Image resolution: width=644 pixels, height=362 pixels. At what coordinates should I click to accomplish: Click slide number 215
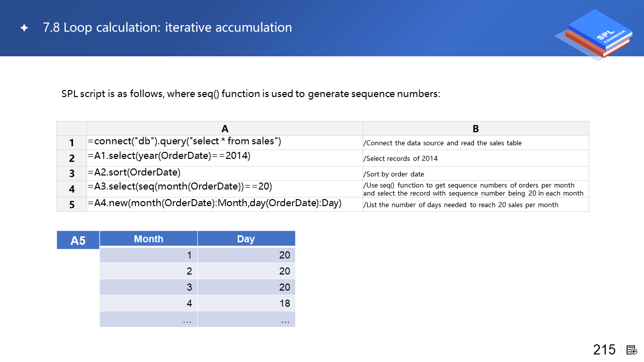click(604, 350)
